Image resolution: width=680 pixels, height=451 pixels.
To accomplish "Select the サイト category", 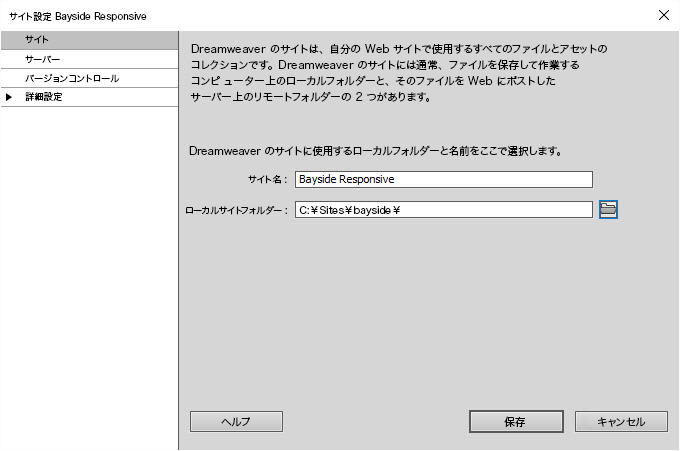I will tap(89, 40).
